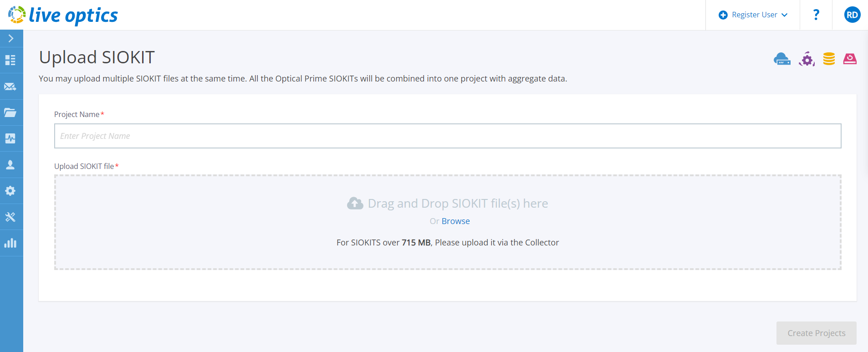Click the blue cloud server icon

click(x=782, y=59)
